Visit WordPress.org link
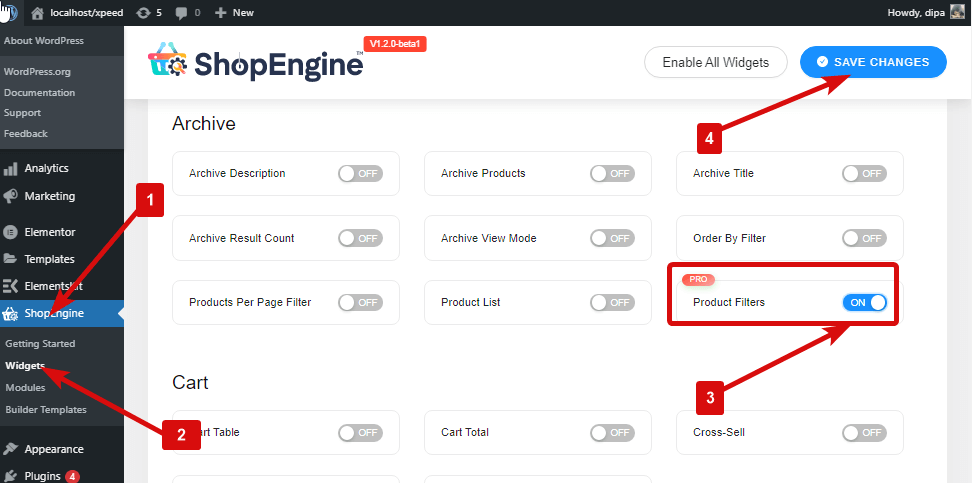Screen dimensions: 972x483 click(x=37, y=72)
